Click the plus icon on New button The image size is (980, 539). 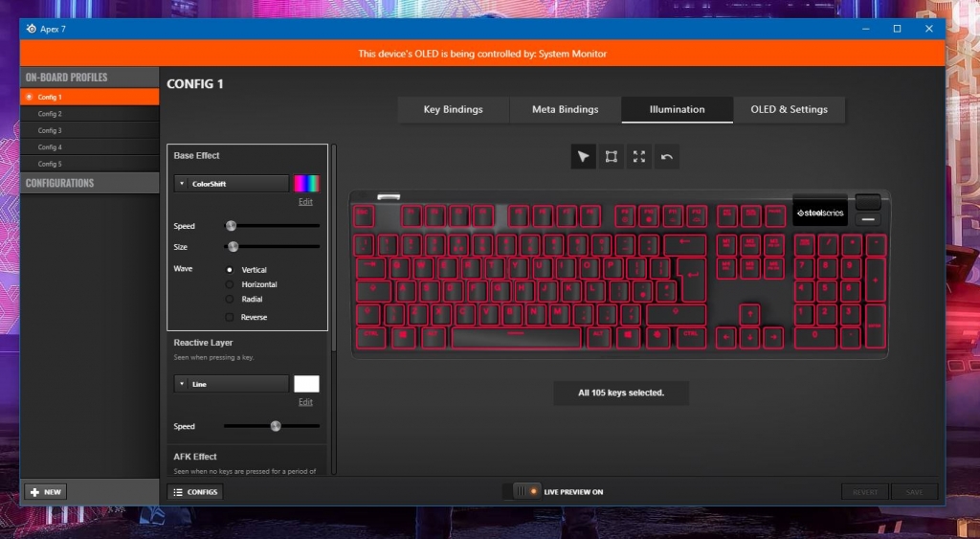click(34, 492)
